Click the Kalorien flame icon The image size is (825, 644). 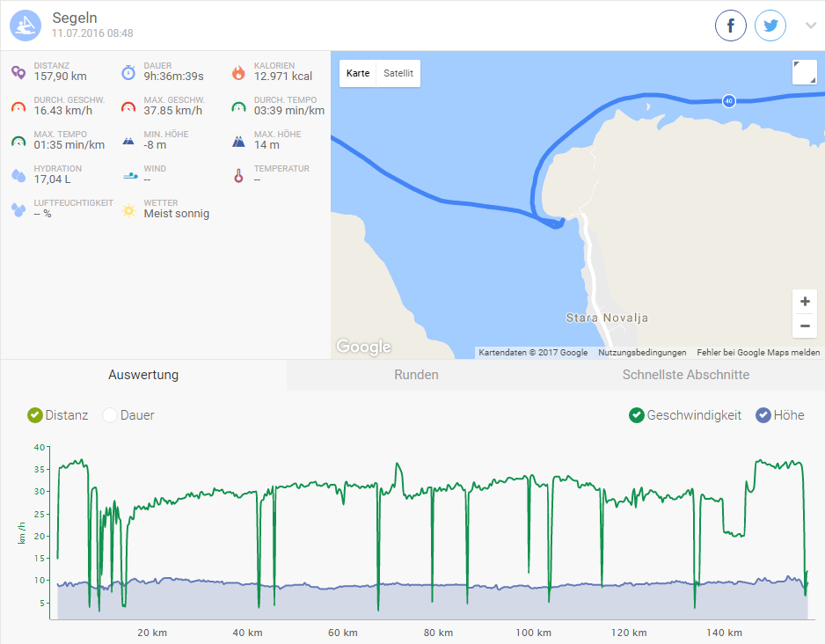click(x=238, y=72)
